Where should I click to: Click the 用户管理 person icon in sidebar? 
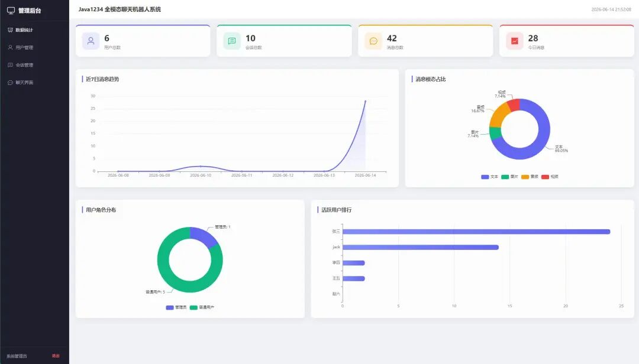coord(10,48)
